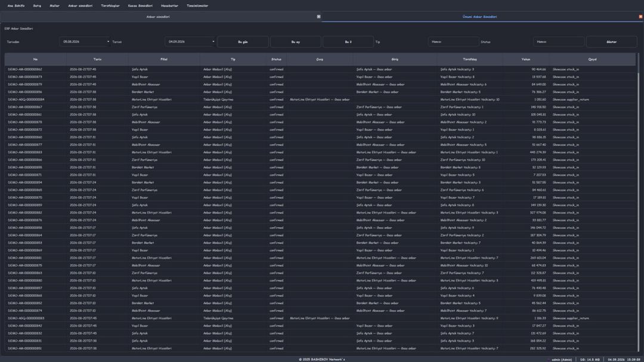The width and height of the screenshot is (644, 362).
Task: Sort by the Tip column header
Action: [233, 59]
